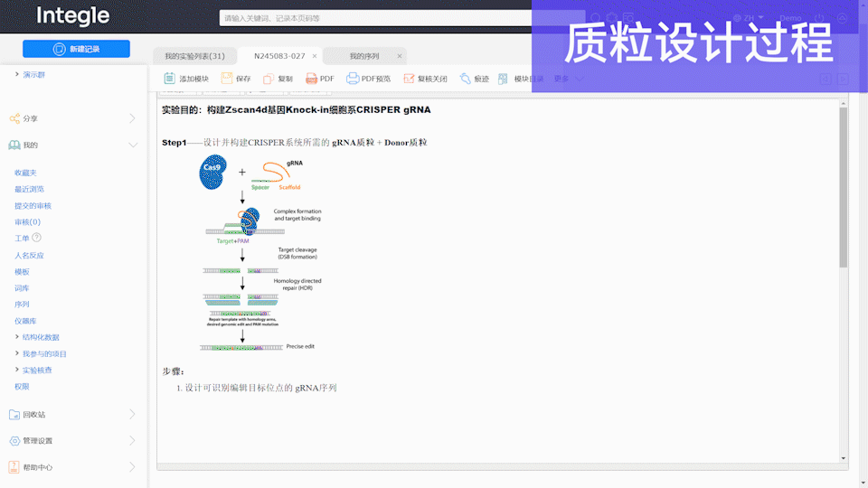Image resolution: width=868 pixels, height=488 pixels.
Task: Click the Cas9 CRISPR diagram image
Action: click(261, 252)
